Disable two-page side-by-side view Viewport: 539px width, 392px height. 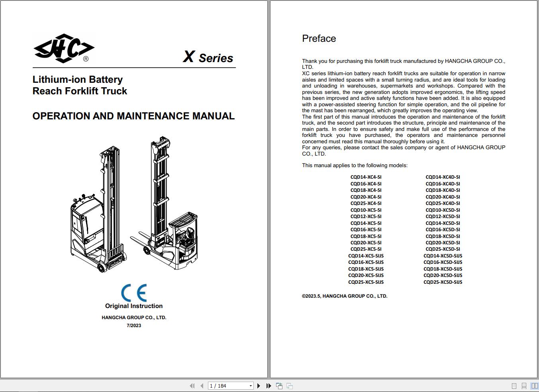click(514, 385)
